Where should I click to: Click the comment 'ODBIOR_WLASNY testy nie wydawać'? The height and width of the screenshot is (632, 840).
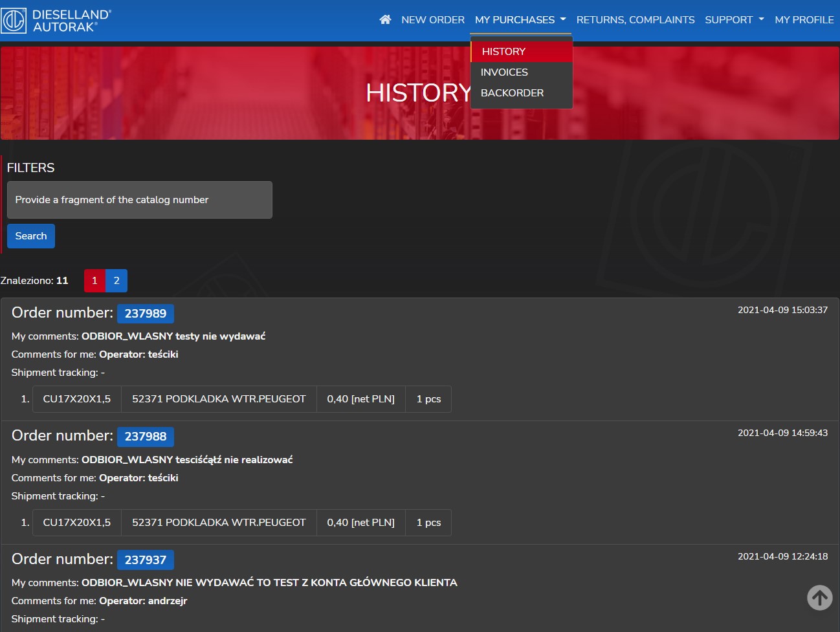[x=173, y=336]
